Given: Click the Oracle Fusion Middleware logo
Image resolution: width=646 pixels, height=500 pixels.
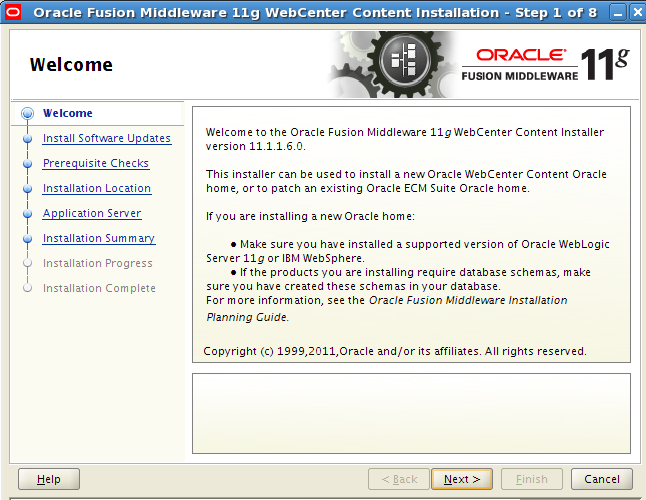Looking at the screenshot, I should 520,65.
